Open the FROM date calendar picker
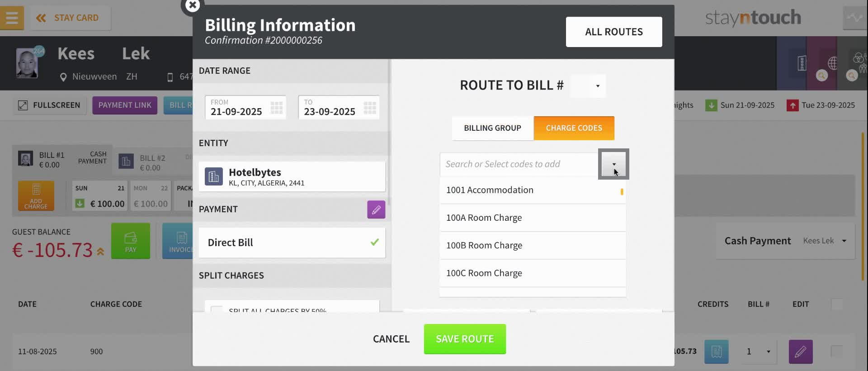 point(276,108)
